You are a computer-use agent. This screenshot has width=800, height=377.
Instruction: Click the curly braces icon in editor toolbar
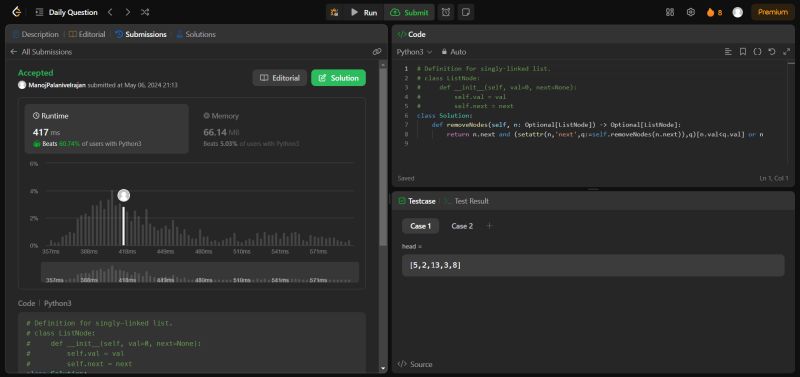tap(758, 52)
